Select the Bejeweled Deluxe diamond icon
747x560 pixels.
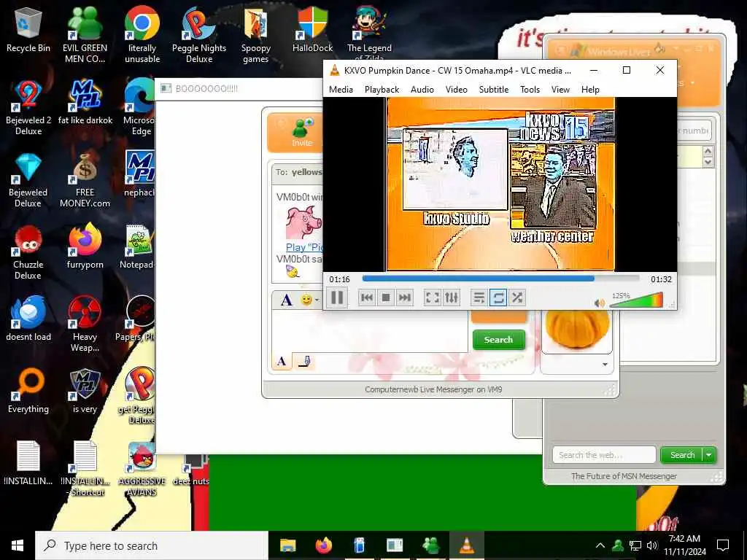(28, 180)
